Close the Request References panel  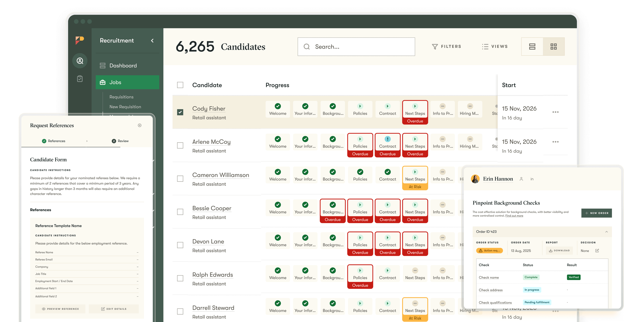[139, 125]
